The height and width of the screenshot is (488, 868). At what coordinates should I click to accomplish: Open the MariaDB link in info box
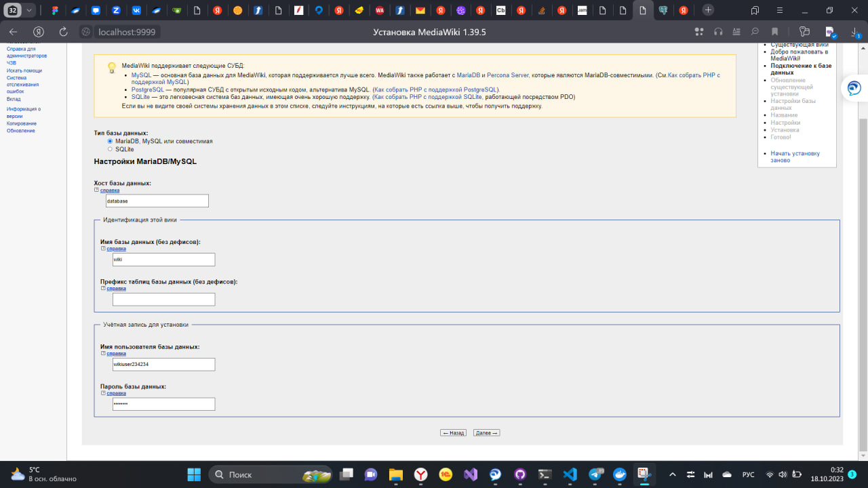(468, 75)
